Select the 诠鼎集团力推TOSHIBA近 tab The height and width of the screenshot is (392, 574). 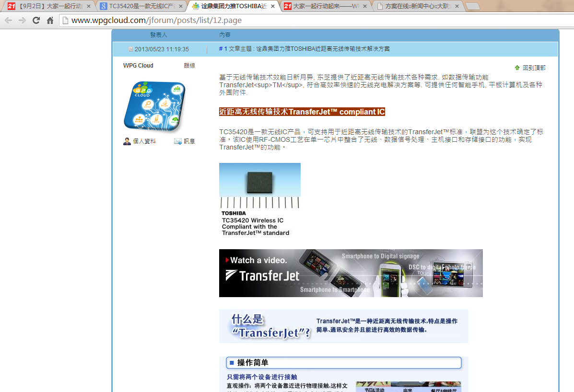[x=234, y=6]
